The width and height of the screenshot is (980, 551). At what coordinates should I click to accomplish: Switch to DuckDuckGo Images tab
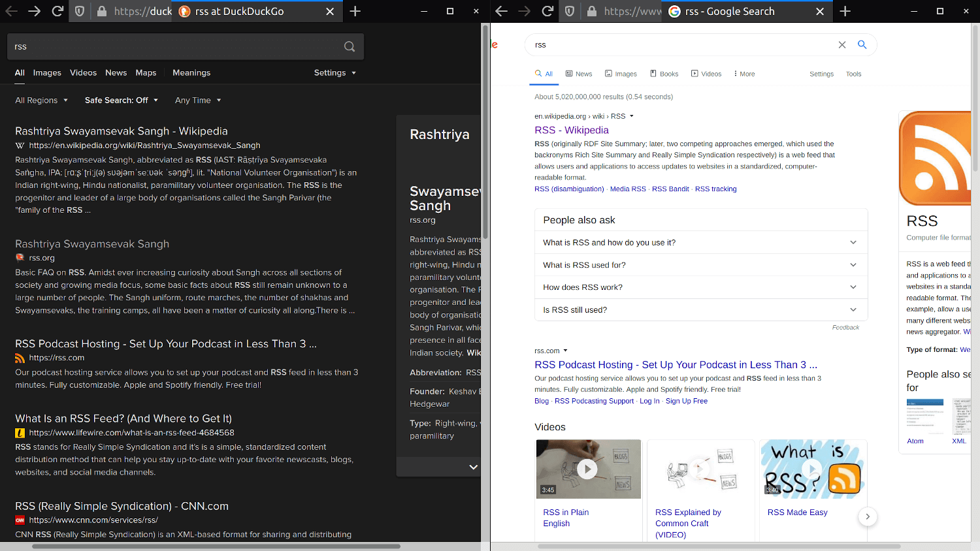click(47, 72)
